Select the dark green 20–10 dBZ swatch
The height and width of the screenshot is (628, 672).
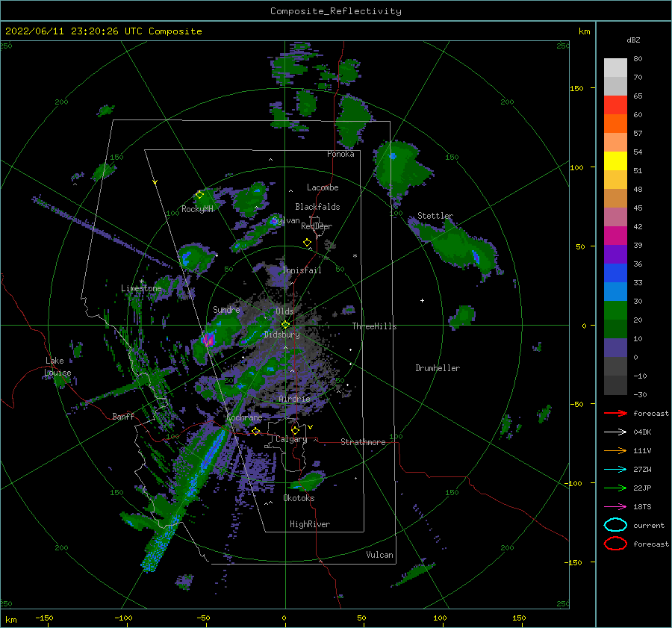615,329
